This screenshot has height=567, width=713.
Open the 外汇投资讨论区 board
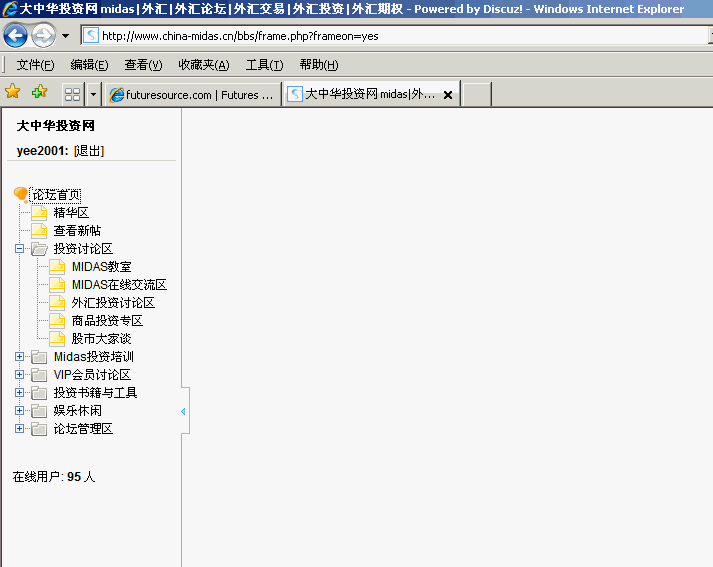click(x=113, y=302)
